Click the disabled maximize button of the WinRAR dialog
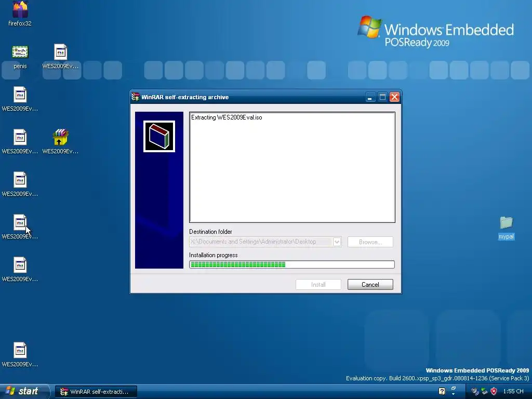The image size is (532, 399). [382, 97]
